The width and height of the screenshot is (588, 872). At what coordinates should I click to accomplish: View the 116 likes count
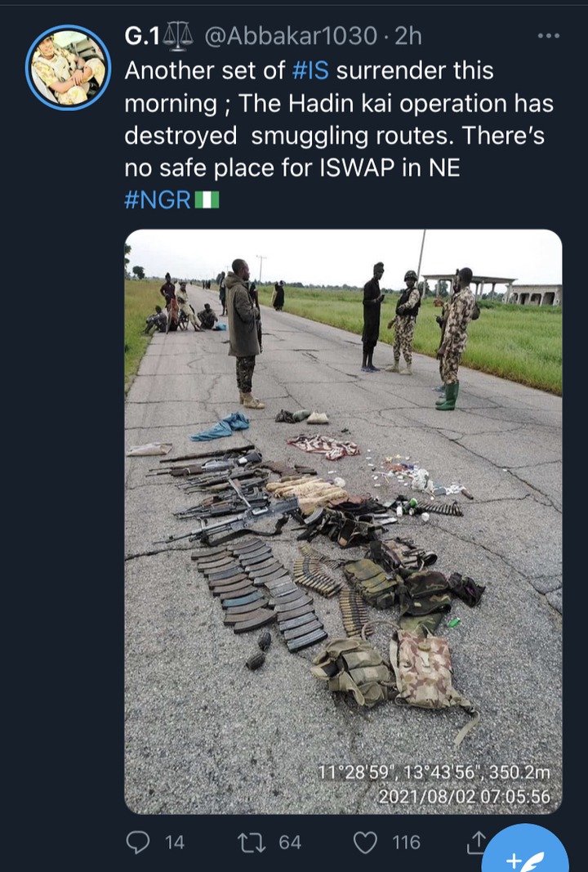406,843
